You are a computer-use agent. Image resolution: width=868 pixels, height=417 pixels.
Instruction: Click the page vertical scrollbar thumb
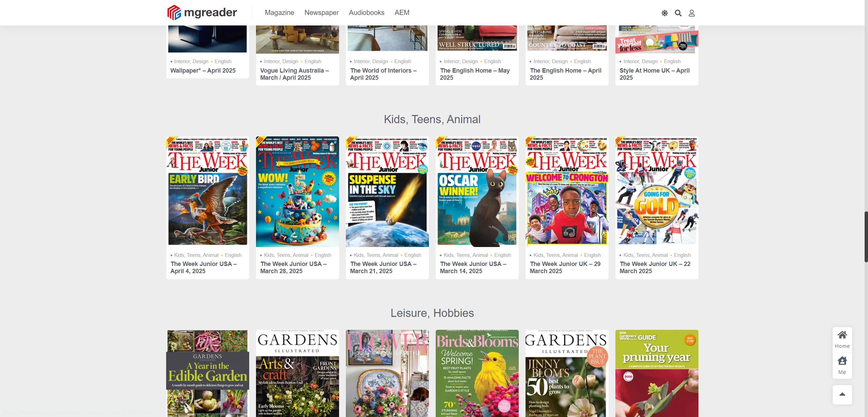[866, 236]
